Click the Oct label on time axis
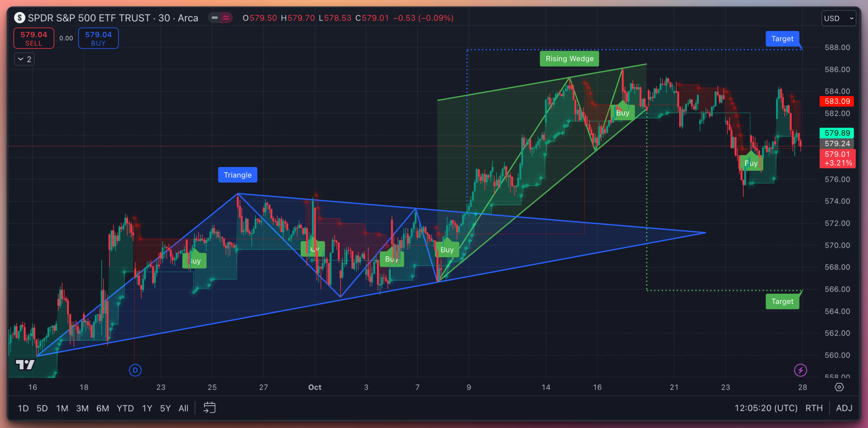868x428 pixels. [x=315, y=387]
